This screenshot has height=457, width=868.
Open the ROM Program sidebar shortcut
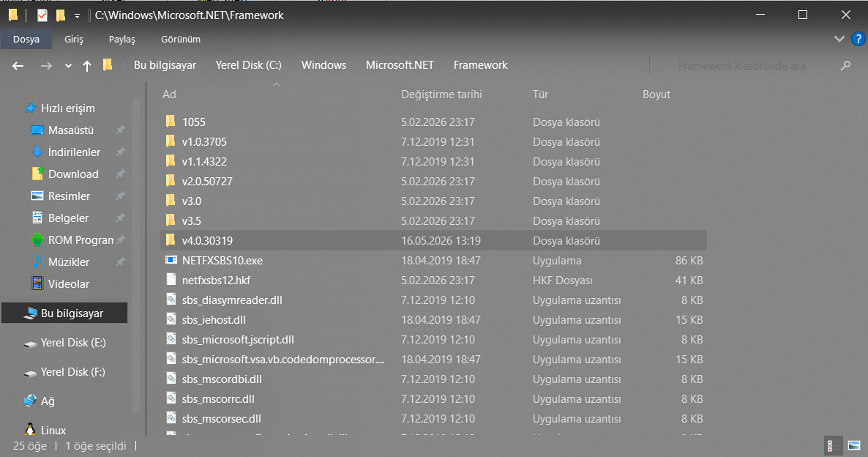(81, 240)
